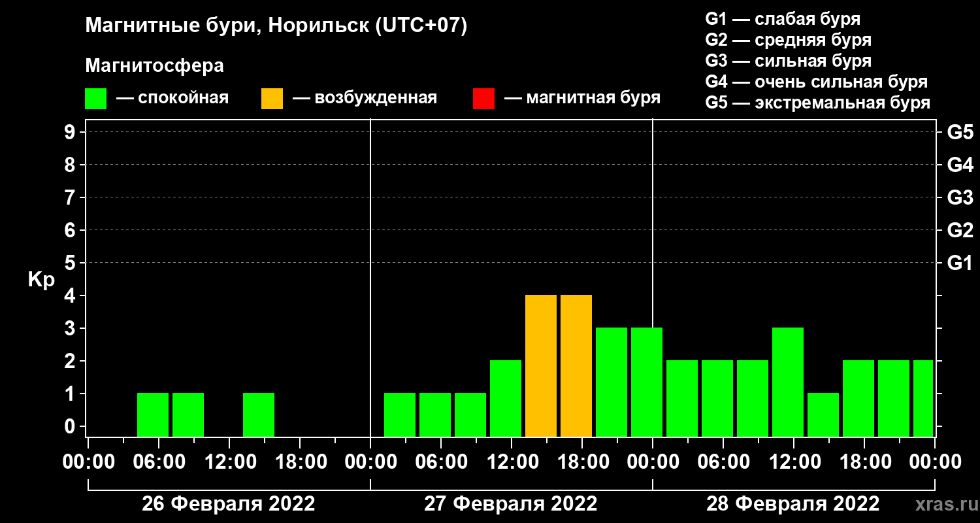
Task: Click the Kp 3 bar crossing midnight into 28 February
Action: coord(647,382)
